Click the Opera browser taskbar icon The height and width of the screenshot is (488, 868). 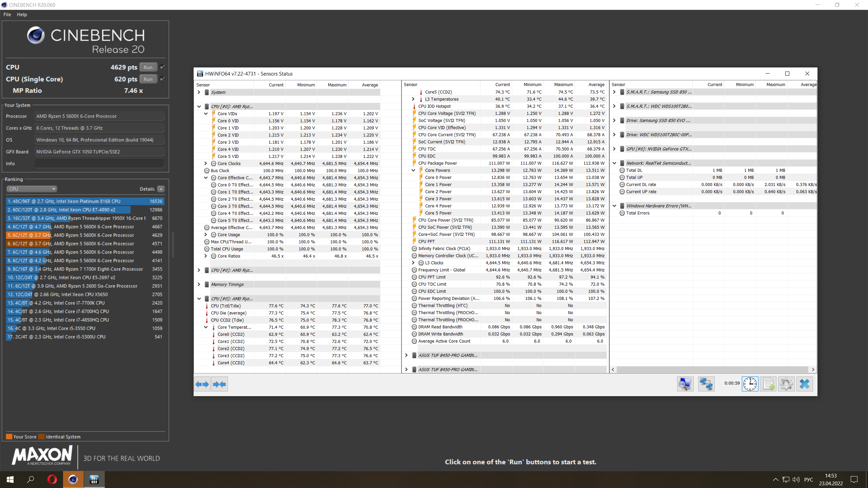tap(52, 480)
